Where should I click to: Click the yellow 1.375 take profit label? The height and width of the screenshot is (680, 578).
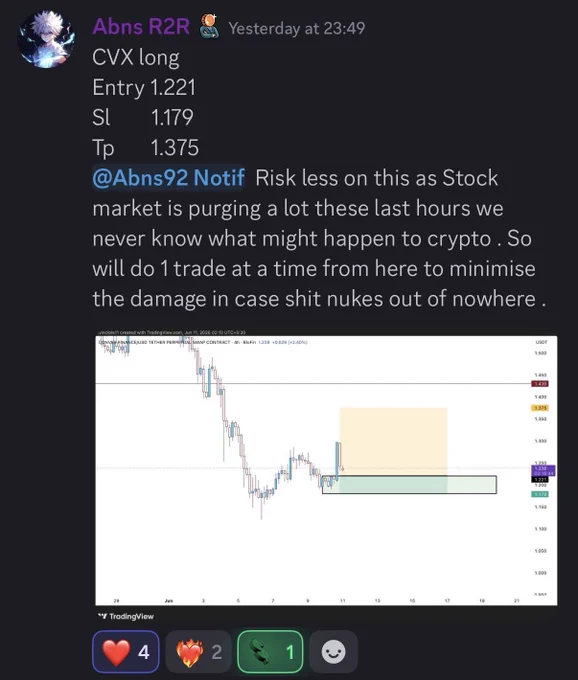(x=540, y=408)
